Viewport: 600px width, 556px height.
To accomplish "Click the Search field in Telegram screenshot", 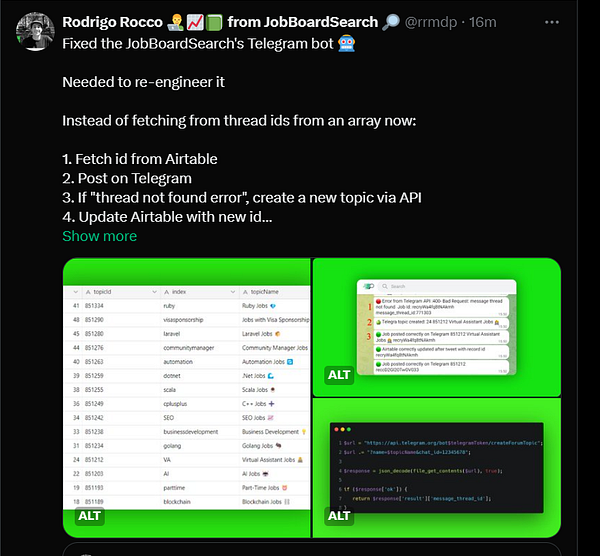I will point(447,286).
